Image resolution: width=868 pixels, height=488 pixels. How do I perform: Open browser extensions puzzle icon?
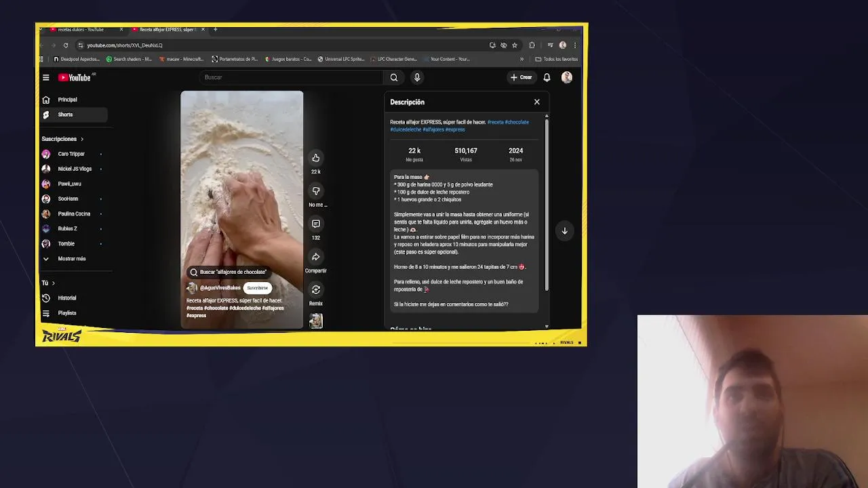coord(532,45)
